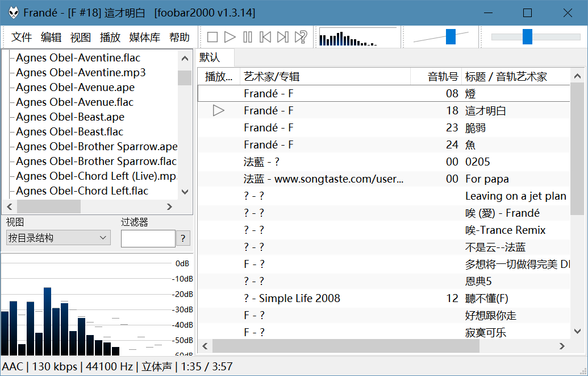Select Agnes Obel-Brother Sparrow.ape item
Screen dimensions: 588x376
97,147
